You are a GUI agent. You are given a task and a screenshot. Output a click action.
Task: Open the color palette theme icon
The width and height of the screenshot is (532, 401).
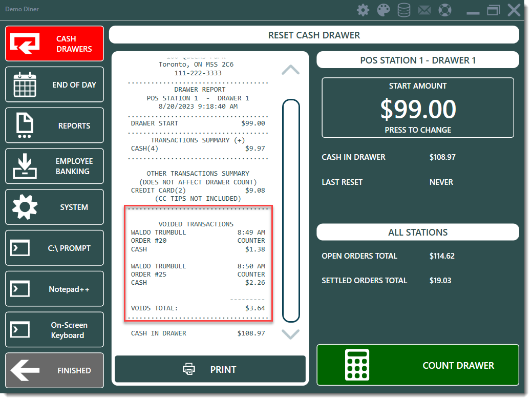pyautogui.click(x=384, y=10)
